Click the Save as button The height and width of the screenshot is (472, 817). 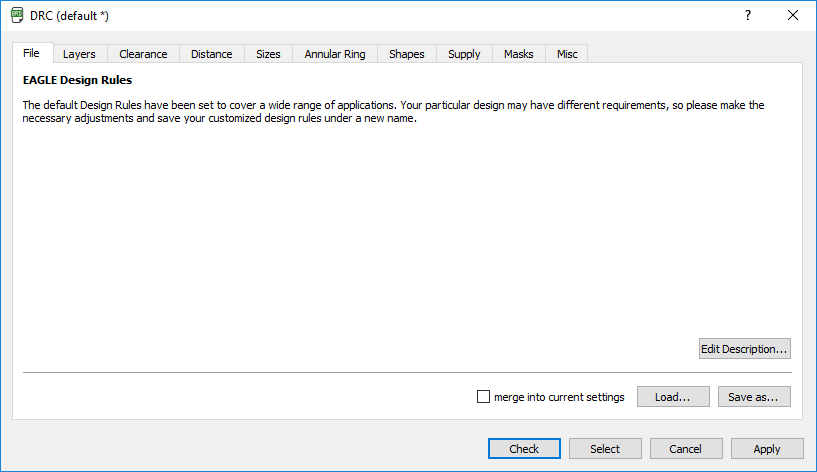pos(754,396)
